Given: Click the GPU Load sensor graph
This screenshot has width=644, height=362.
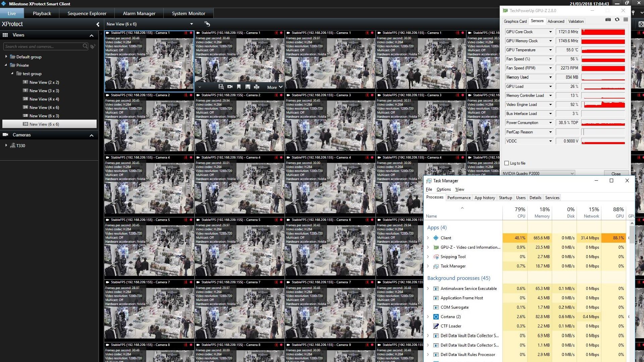Looking at the screenshot, I should (x=603, y=86).
